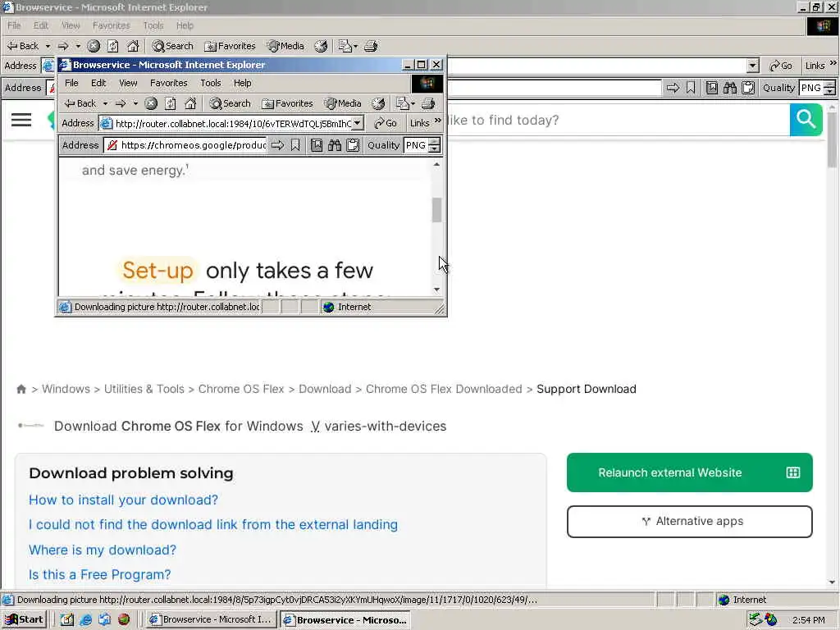Click Alternative apps button
The height and width of the screenshot is (630, 840).
(x=689, y=521)
